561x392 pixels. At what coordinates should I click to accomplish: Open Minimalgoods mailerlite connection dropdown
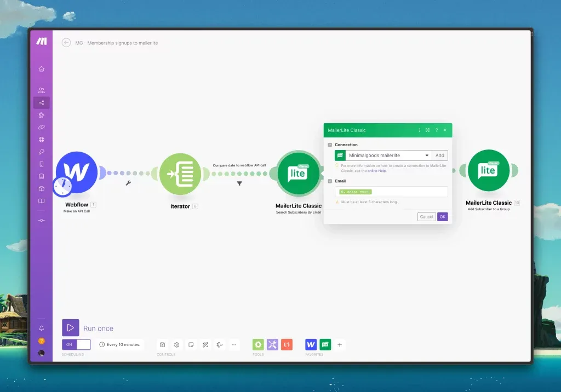click(x=388, y=155)
